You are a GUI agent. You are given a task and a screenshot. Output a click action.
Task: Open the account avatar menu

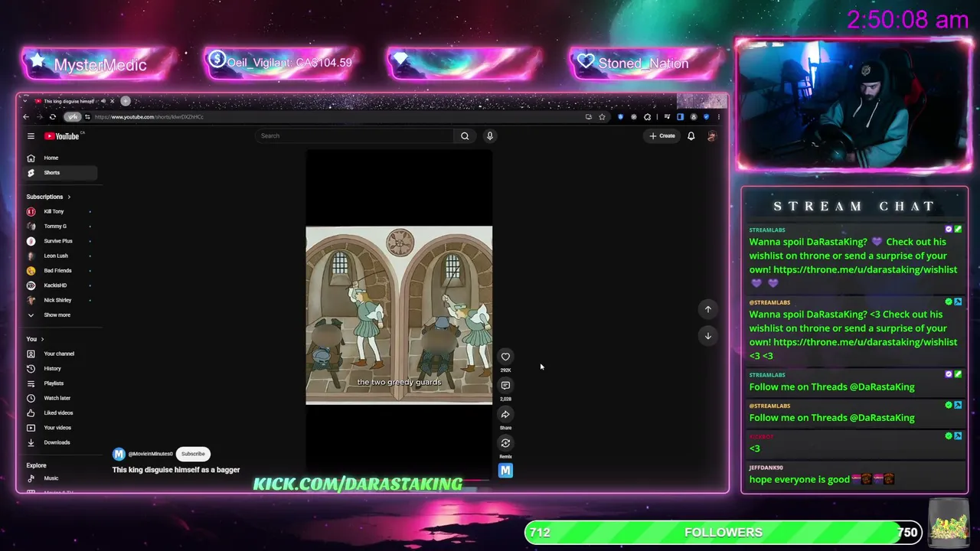[x=711, y=136]
